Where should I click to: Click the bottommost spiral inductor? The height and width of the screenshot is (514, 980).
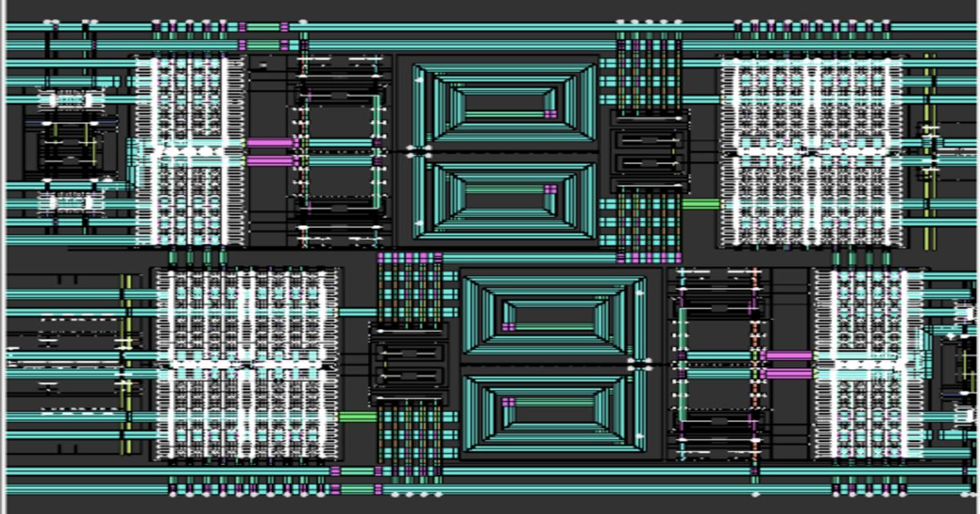[554, 412]
